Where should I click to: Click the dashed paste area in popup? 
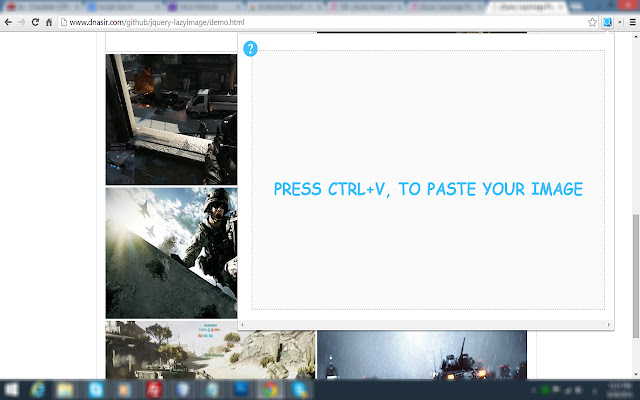(428, 180)
